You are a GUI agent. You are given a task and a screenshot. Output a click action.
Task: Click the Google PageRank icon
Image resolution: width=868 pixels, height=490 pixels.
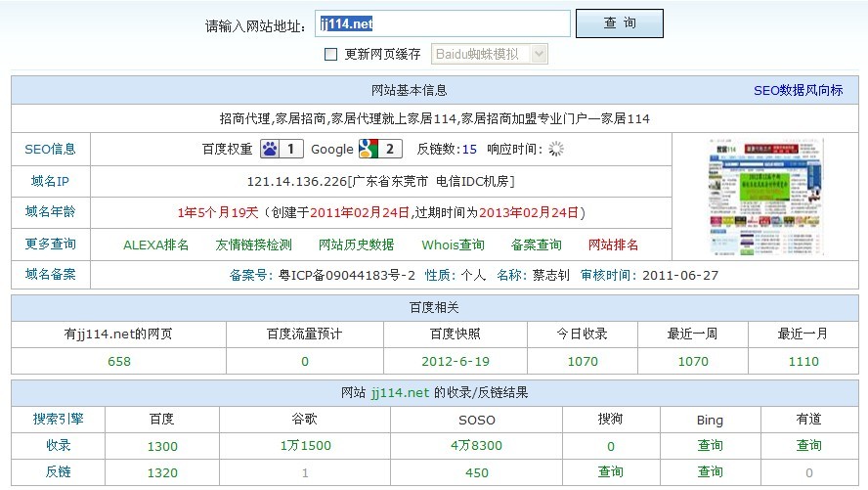pyautogui.click(x=369, y=149)
